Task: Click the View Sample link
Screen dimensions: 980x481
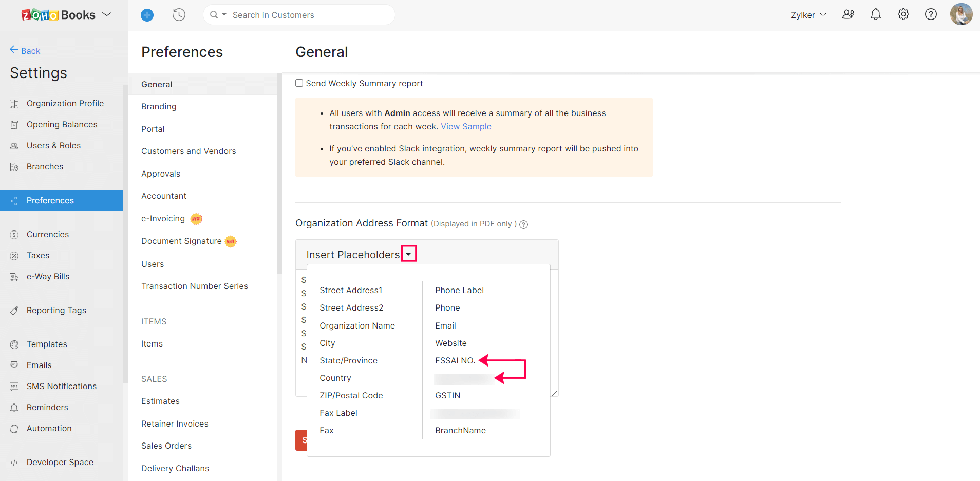Action: [465, 126]
